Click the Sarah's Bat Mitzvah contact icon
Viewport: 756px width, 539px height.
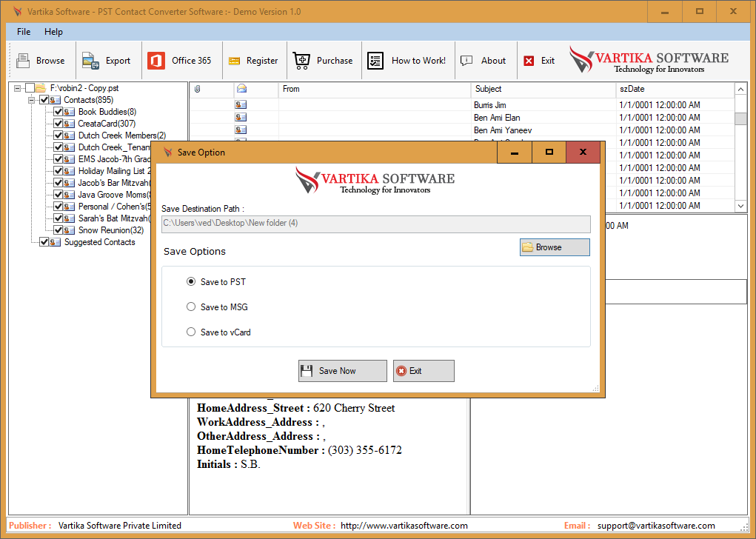(x=70, y=218)
